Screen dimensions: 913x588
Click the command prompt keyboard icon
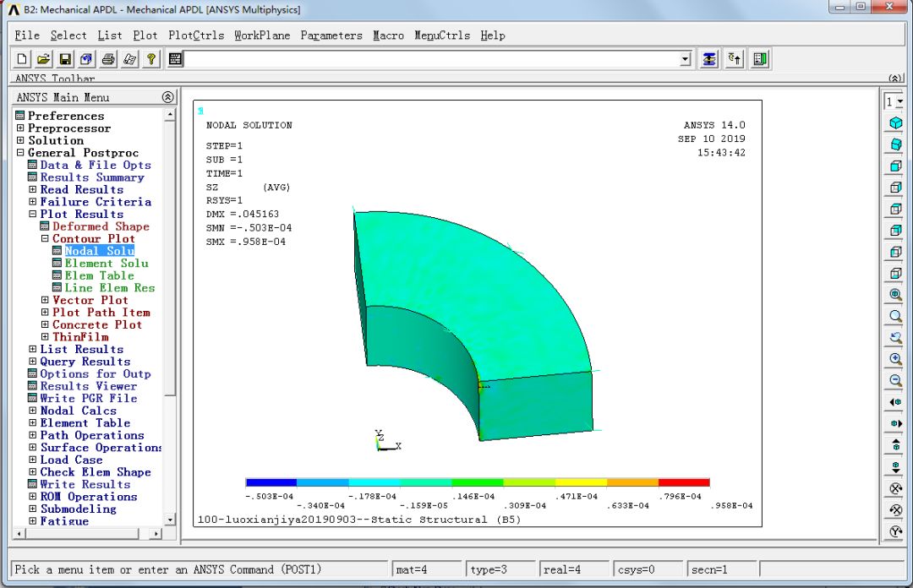(175, 59)
